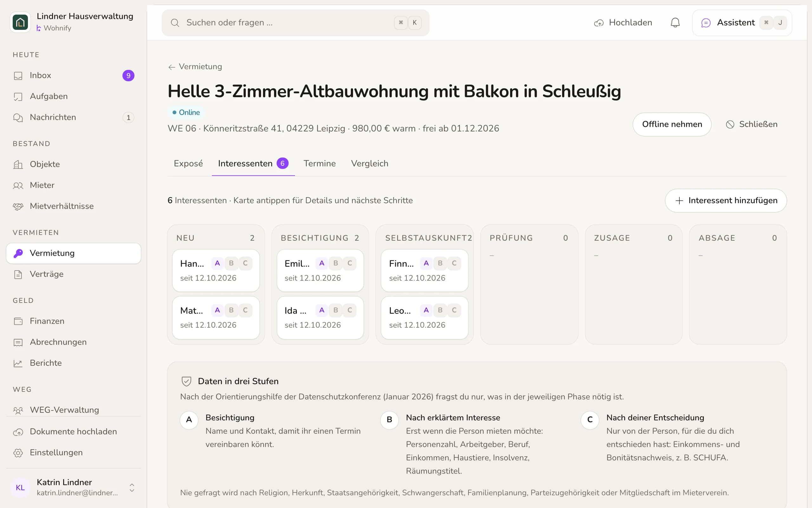Focus the Suchen oder fragen search field

295,23
